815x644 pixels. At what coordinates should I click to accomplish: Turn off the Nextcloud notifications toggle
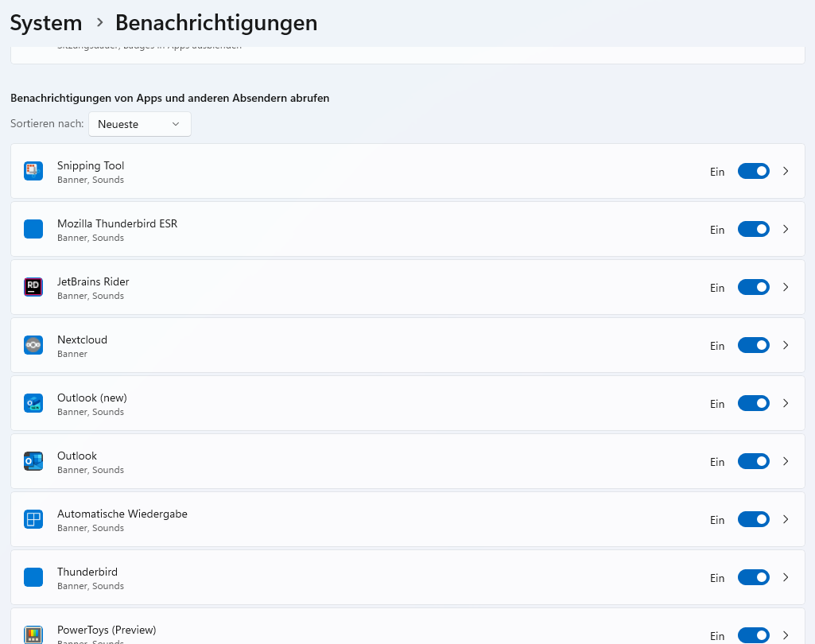click(x=753, y=345)
